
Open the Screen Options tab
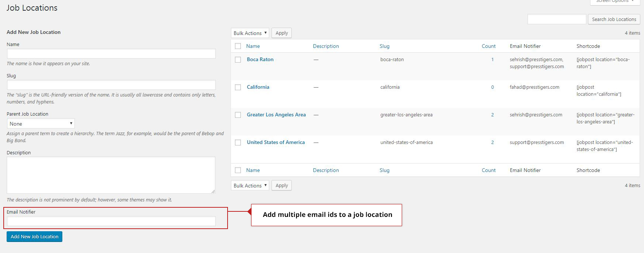point(615,1)
